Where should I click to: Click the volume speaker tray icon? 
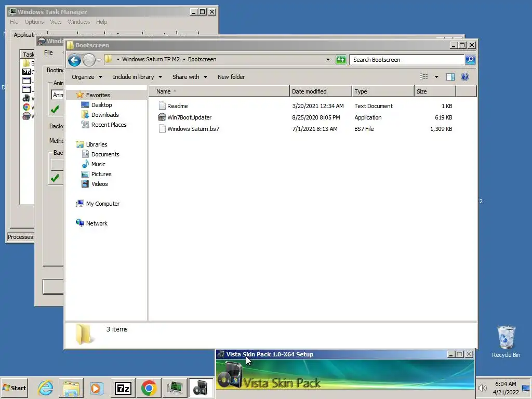click(482, 388)
